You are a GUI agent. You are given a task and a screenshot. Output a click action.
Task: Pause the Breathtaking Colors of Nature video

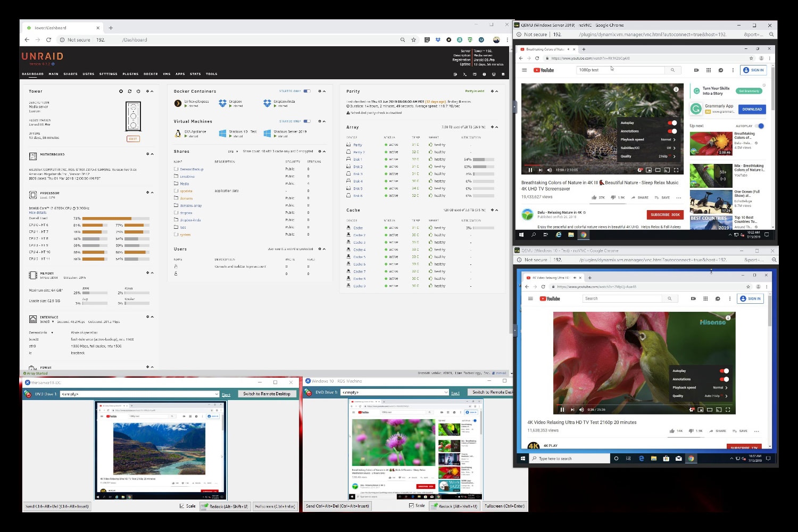pyautogui.click(x=530, y=170)
